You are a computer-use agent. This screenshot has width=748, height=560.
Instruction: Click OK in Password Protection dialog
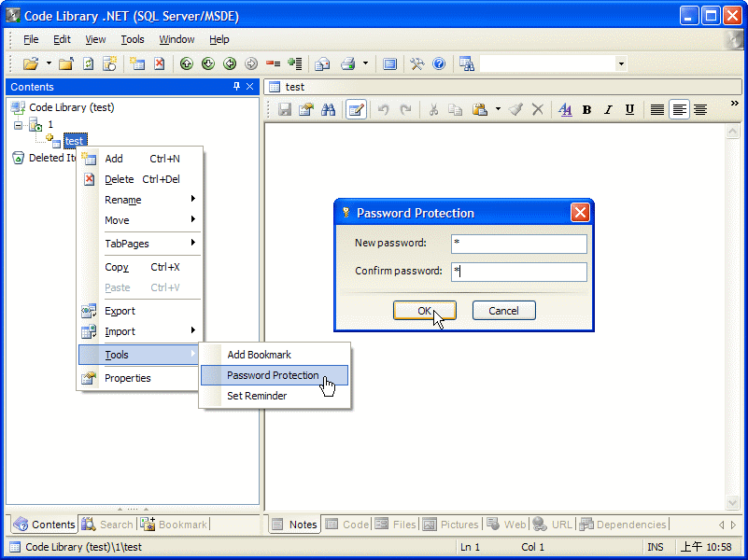pyautogui.click(x=425, y=311)
